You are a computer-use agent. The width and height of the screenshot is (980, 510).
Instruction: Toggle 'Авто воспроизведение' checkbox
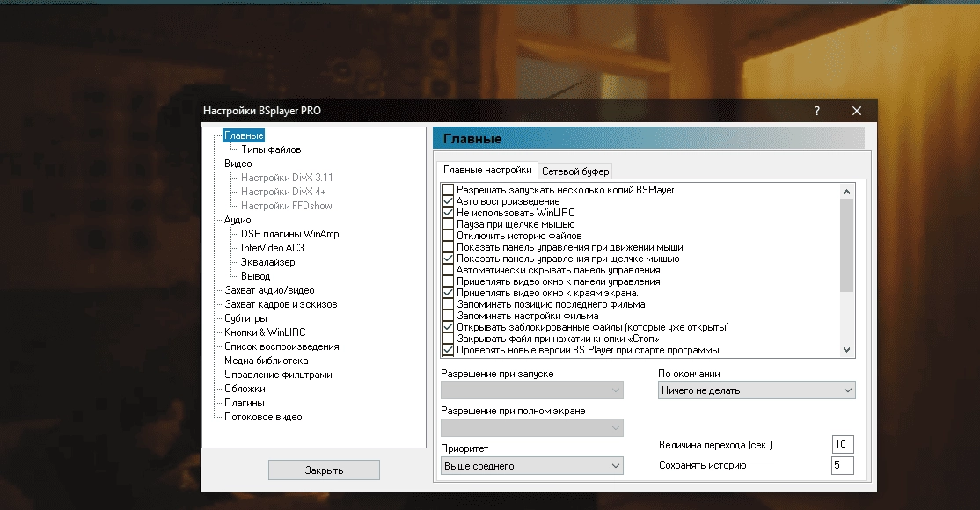pos(448,201)
